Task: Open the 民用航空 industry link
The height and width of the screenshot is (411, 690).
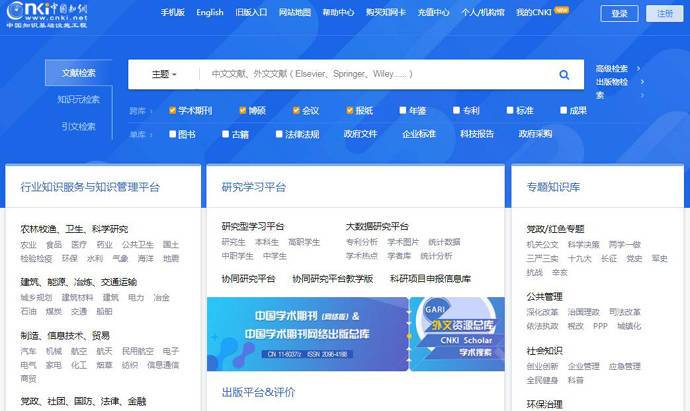Action: point(138,351)
